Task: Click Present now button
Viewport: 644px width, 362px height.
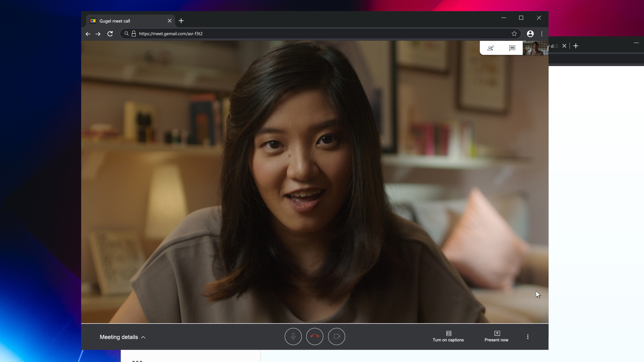Action: (x=496, y=337)
